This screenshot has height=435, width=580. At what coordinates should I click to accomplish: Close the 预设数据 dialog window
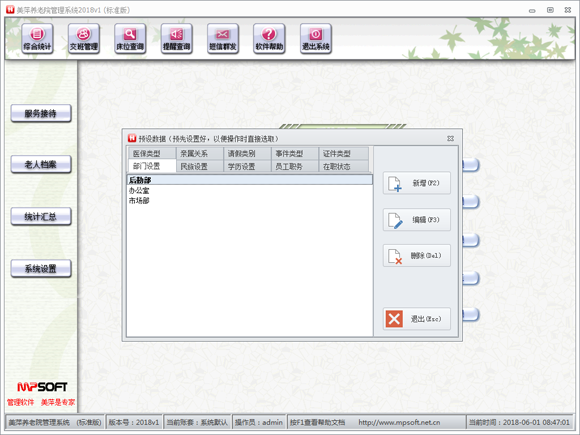[x=450, y=138]
